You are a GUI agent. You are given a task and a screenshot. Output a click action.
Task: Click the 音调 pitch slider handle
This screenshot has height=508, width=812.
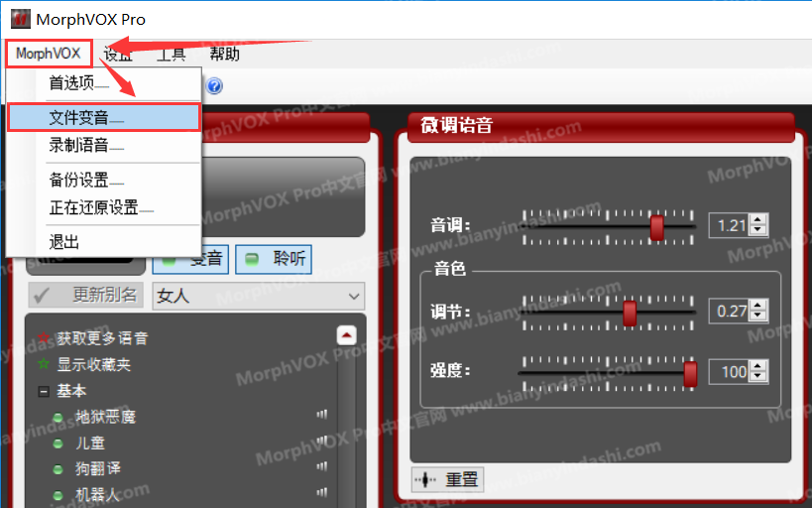656,227
